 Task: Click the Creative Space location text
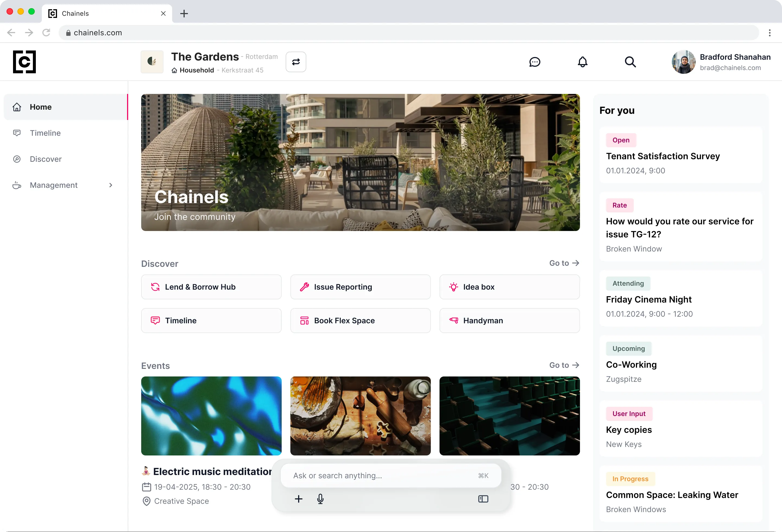tap(181, 501)
